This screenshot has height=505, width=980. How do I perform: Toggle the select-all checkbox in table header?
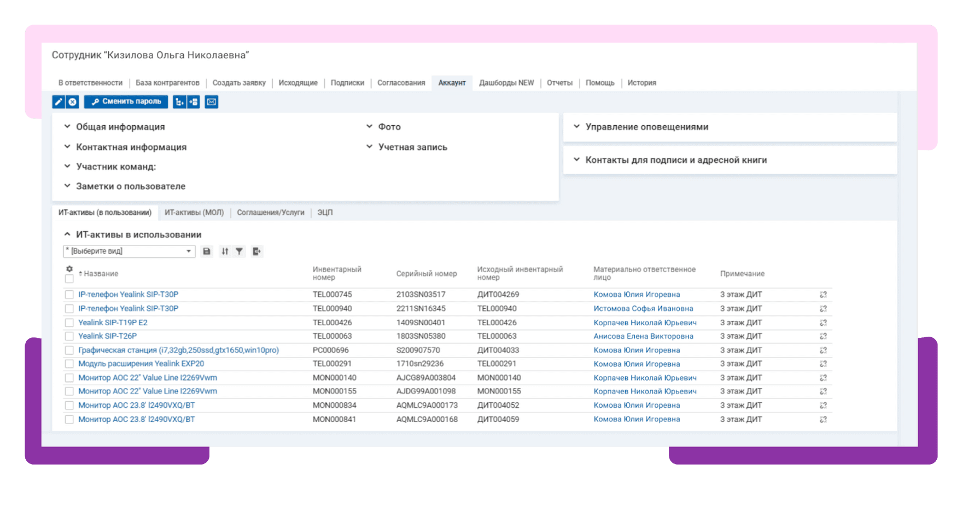tap(69, 279)
